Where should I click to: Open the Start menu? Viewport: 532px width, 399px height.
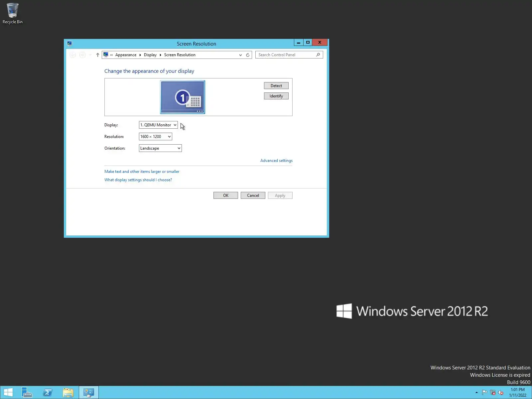8,392
